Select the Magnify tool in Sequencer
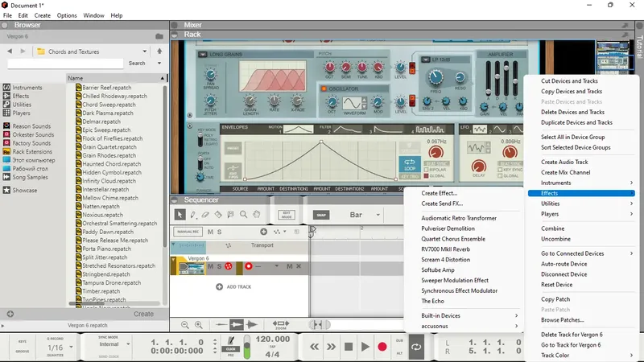The width and height of the screenshot is (644, 362). click(x=244, y=214)
